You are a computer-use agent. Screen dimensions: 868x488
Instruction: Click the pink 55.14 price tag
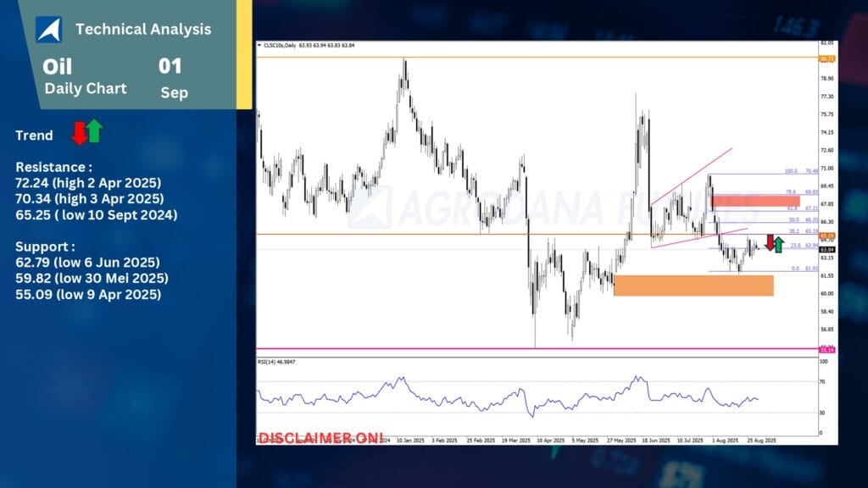[x=827, y=349]
